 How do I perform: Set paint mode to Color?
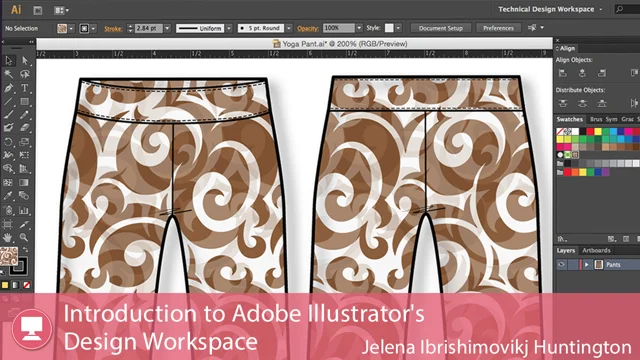pyautogui.click(x=5, y=285)
